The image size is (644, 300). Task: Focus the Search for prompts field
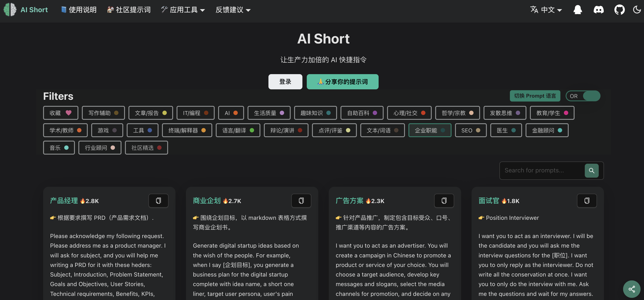coord(541,170)
